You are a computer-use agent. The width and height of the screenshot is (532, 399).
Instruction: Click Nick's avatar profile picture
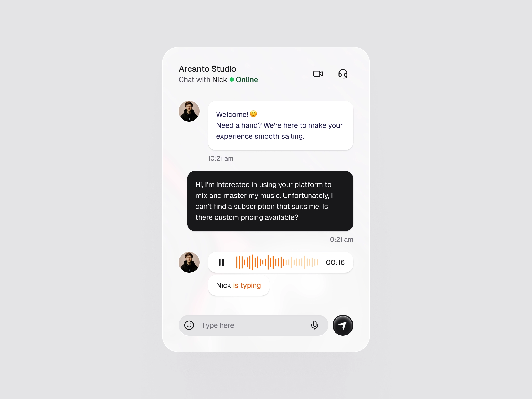pos(189,111)
